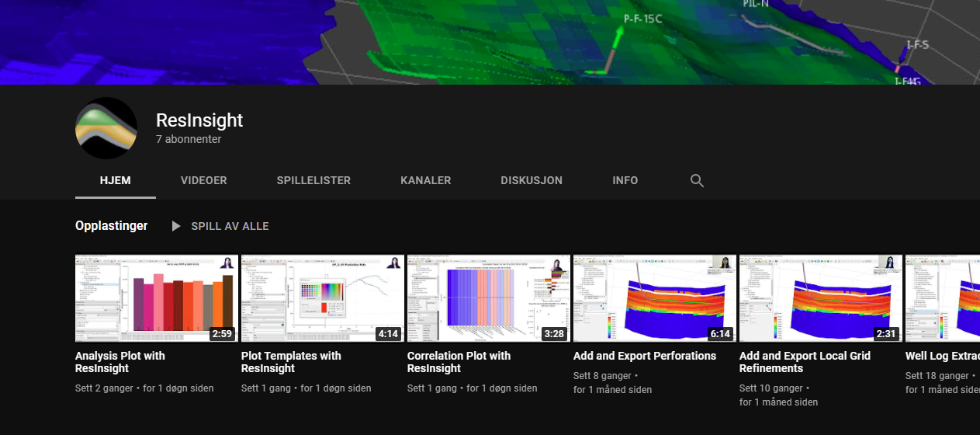Open Analysis Plot with ResInsight thumbnail
The width and height of the screenshot is (980, 435).
coord(157,298)
